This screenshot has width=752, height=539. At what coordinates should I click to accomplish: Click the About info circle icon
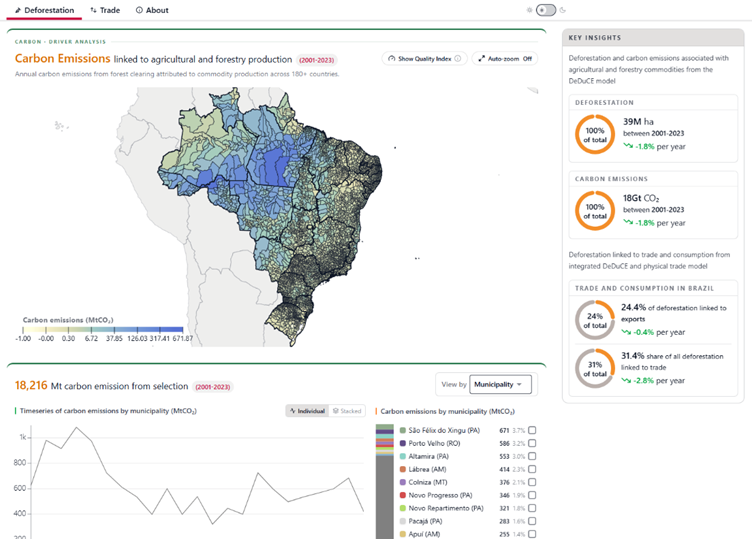click(x=139, y=10)
